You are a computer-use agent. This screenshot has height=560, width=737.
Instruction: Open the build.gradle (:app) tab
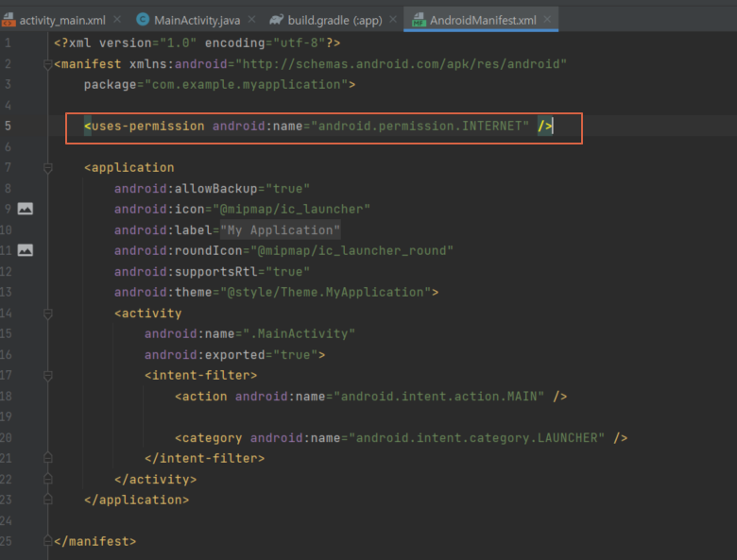coord(334,20)
